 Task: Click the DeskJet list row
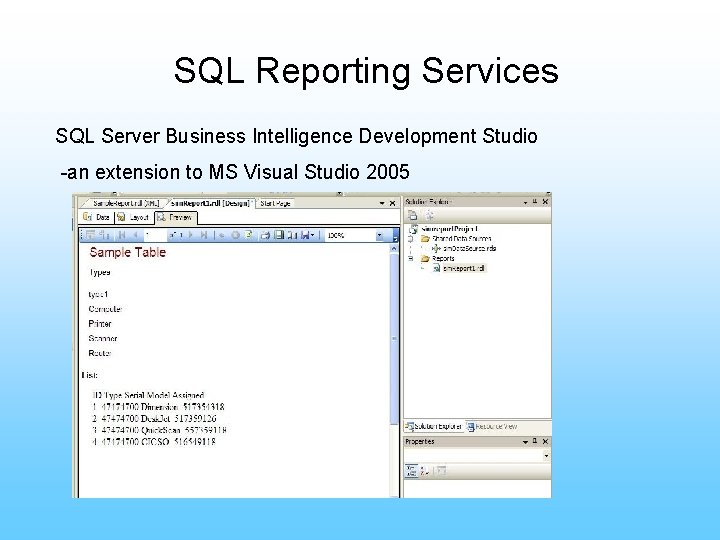(154, 419)
